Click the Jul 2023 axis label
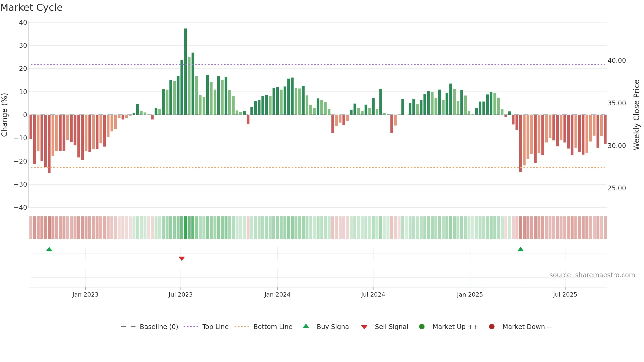Screen dimensions: 644x362 (x=181, y=295)
